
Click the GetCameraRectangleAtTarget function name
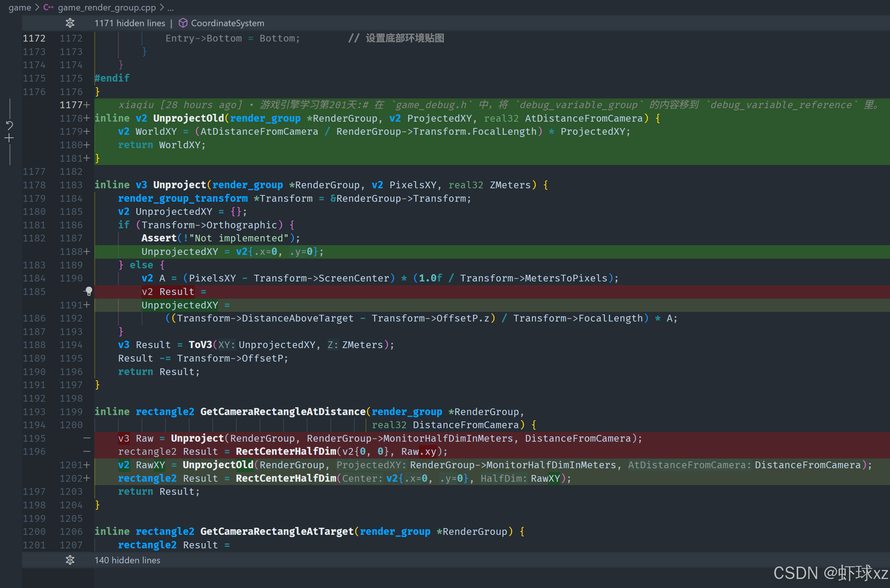coord(276,531)
